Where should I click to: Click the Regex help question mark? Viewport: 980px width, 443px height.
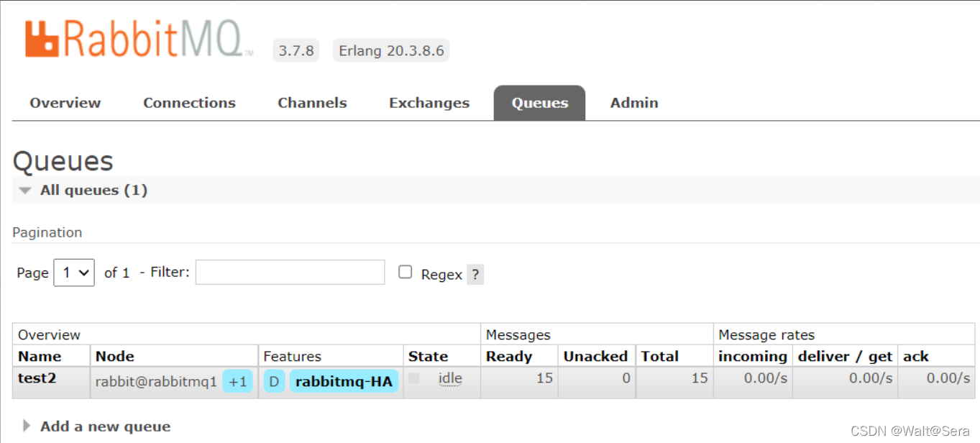pos(475,275)
